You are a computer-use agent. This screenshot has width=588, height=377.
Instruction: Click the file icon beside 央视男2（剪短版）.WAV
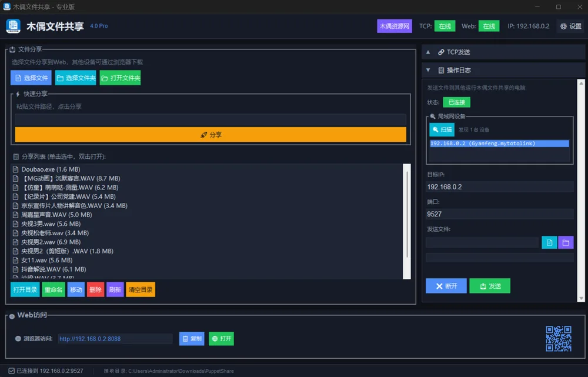[16, 251]
